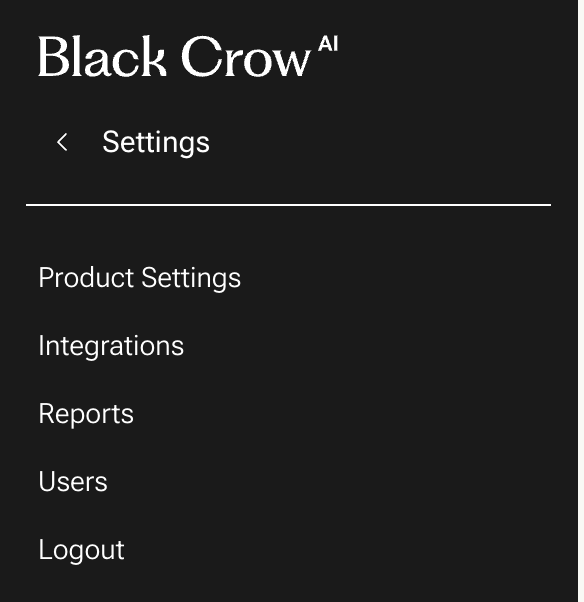View Reports from the settings list
The height and width of the screenshot is (602, 584).
[x=86, y=414]
